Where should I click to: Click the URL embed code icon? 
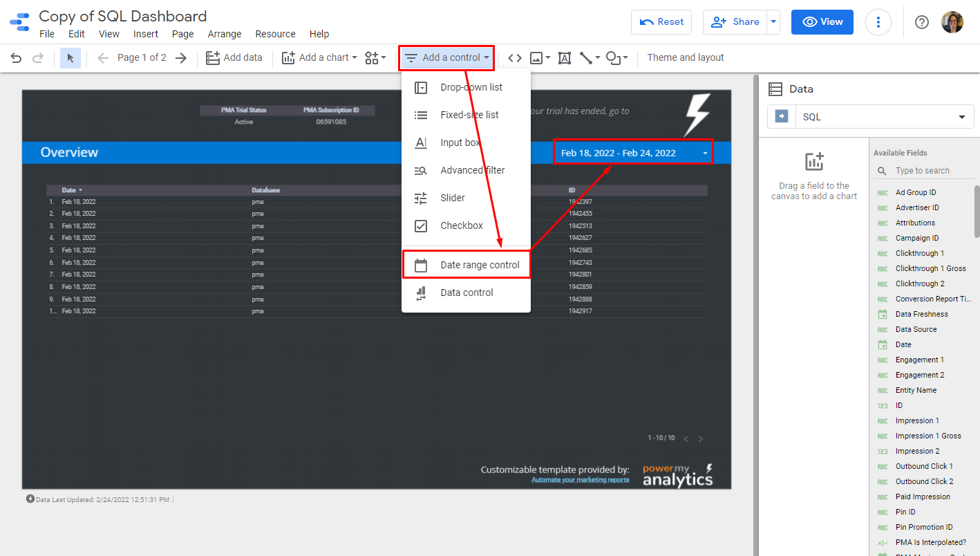click(515, 58)
